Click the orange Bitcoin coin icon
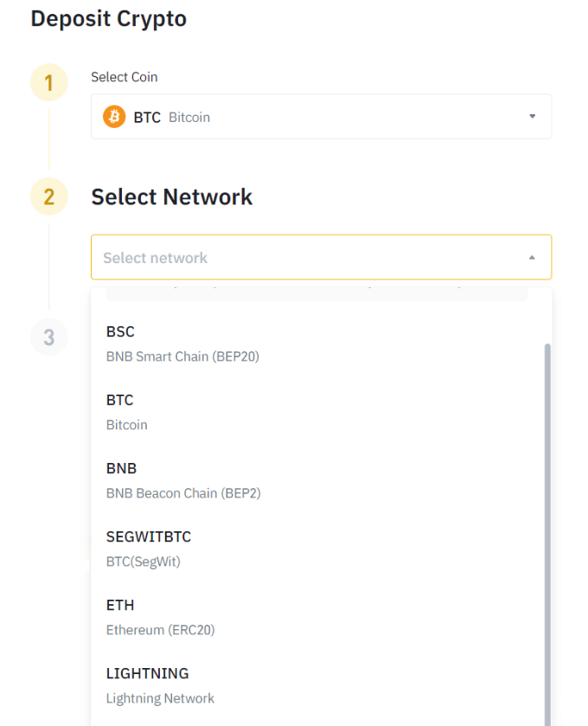 pyautogui.click(x=114, y=117)
